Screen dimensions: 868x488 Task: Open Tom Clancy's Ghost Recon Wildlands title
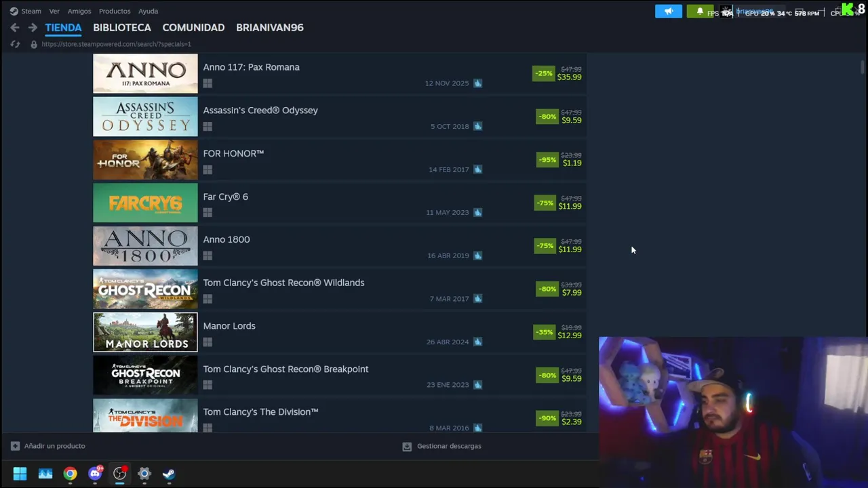coord(283,283)
